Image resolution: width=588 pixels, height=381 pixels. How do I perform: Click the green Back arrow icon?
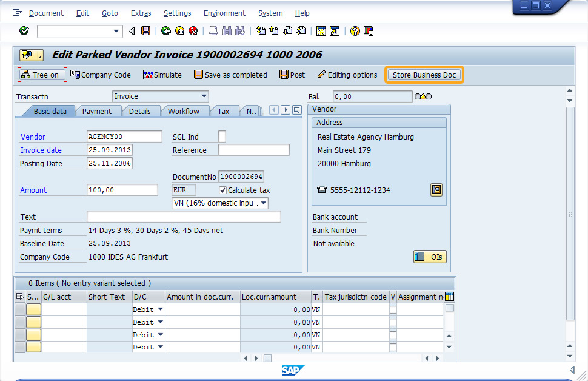click(x=165, y=31)
